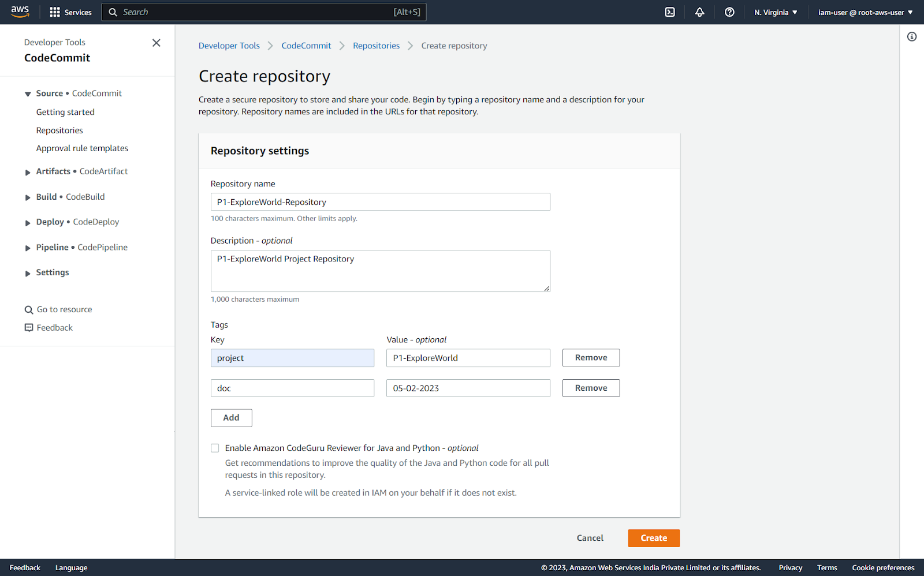Go to Developer Tools breadcrumb
This screenshot has height=576, width=924.
229,46
